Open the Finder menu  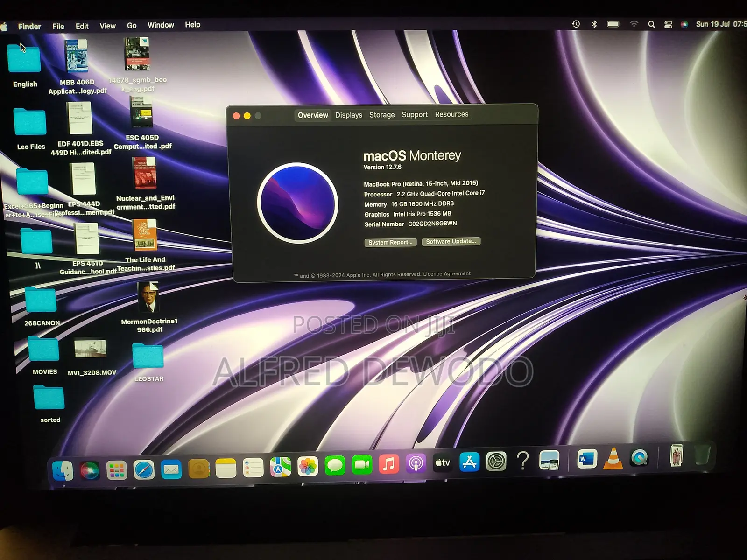pos(29,27)
